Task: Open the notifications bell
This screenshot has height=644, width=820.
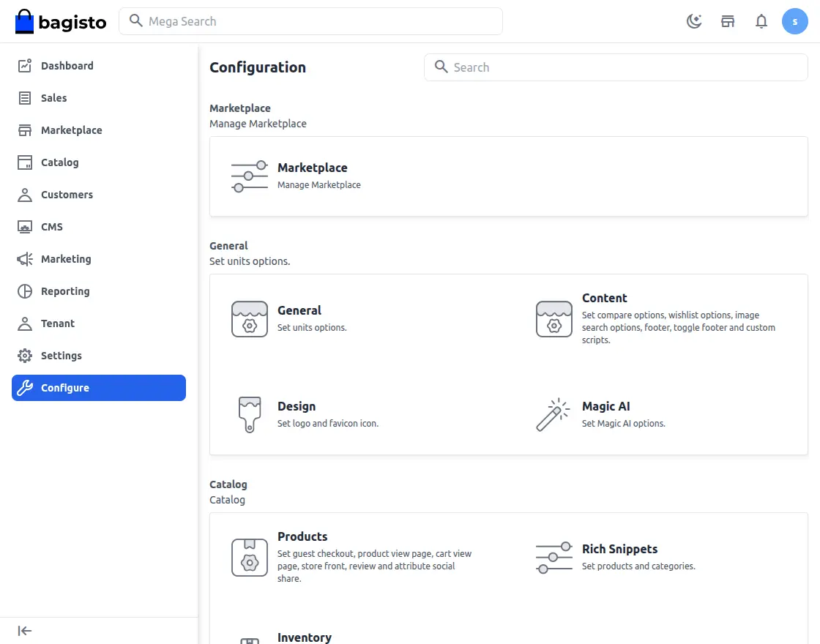Action: 761,21
